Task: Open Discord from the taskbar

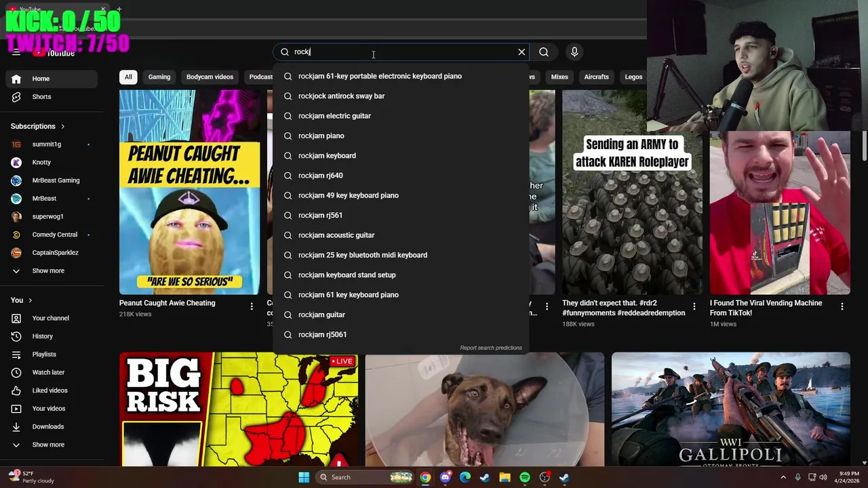Action: point(445,477)
